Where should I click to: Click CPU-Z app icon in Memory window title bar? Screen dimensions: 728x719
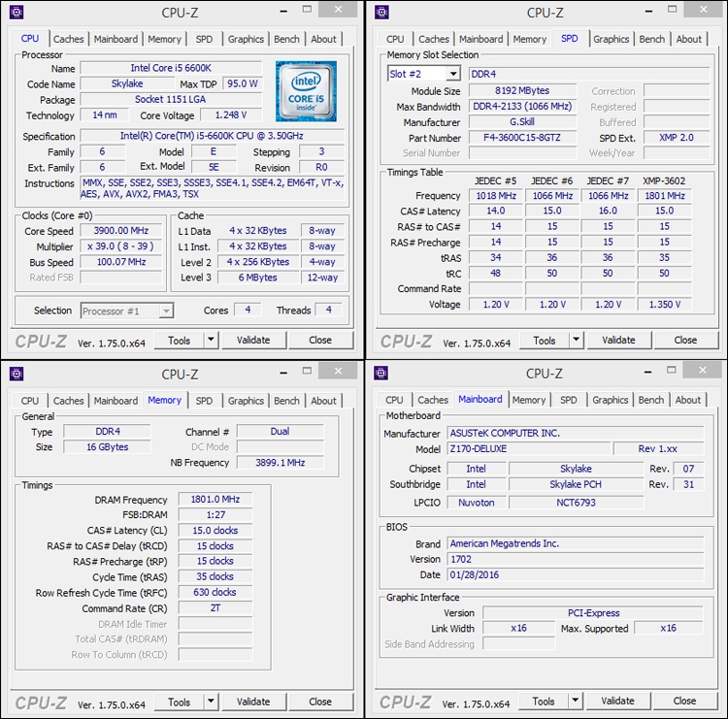point(17,374)
